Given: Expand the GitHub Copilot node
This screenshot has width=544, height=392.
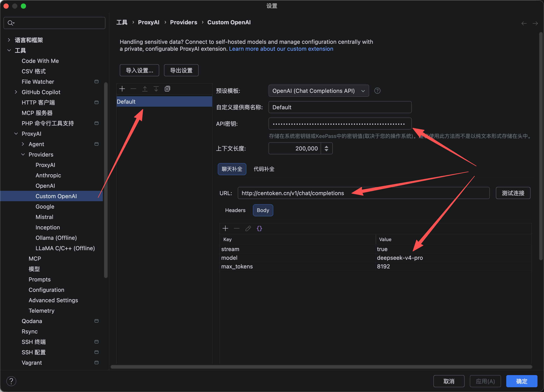Looking at the screenshot, I should tap(16, 92).
